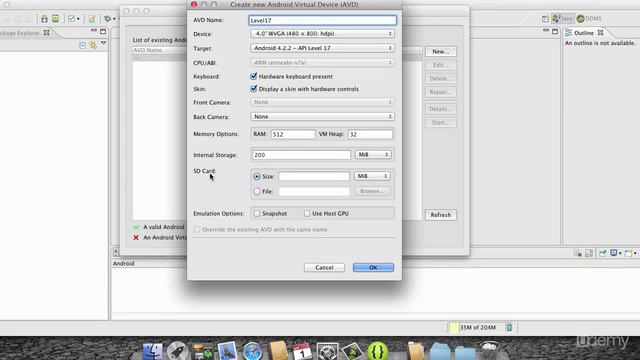Image resolution: width=640 pixels, height=360 pixels.
Task: Click the SD Card Size input field
Action: pos(314,176)
